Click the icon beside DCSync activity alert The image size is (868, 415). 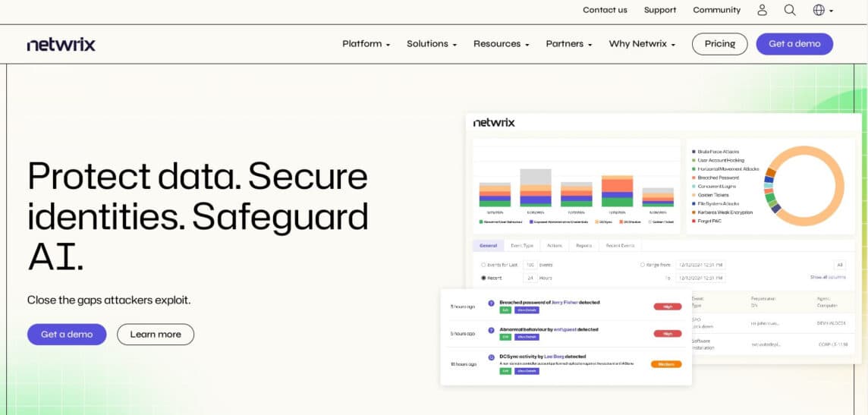[x=491, y=357]
